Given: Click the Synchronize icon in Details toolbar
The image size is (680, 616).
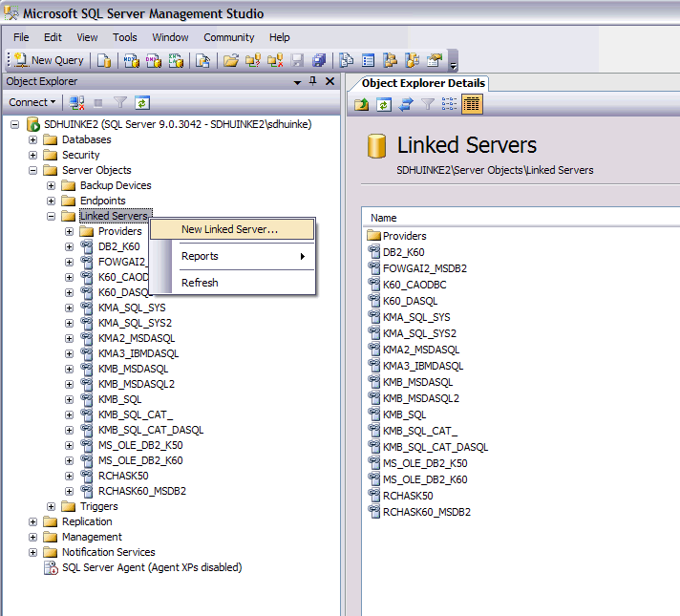Looking at the screenshot, I should point(406,104).
